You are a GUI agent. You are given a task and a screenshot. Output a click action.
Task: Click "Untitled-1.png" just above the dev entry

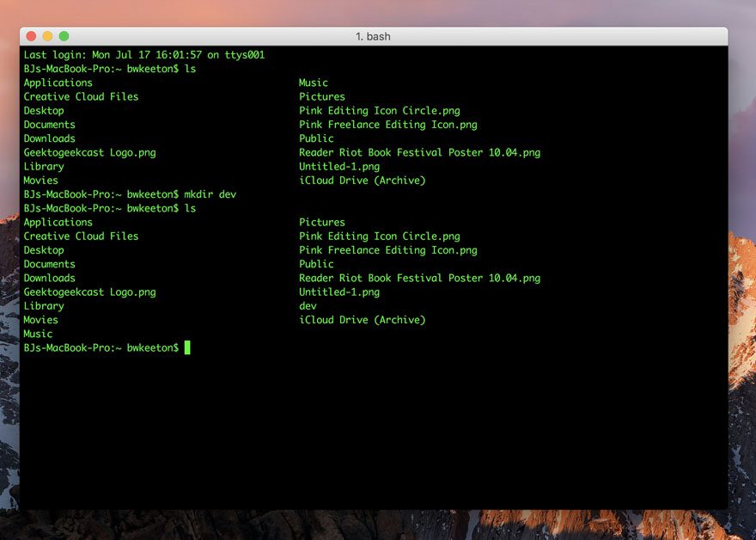point(338,292)
